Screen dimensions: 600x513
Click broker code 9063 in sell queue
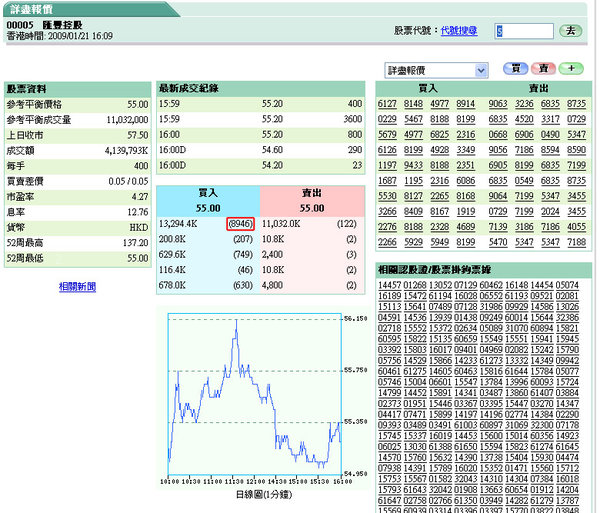497,104
